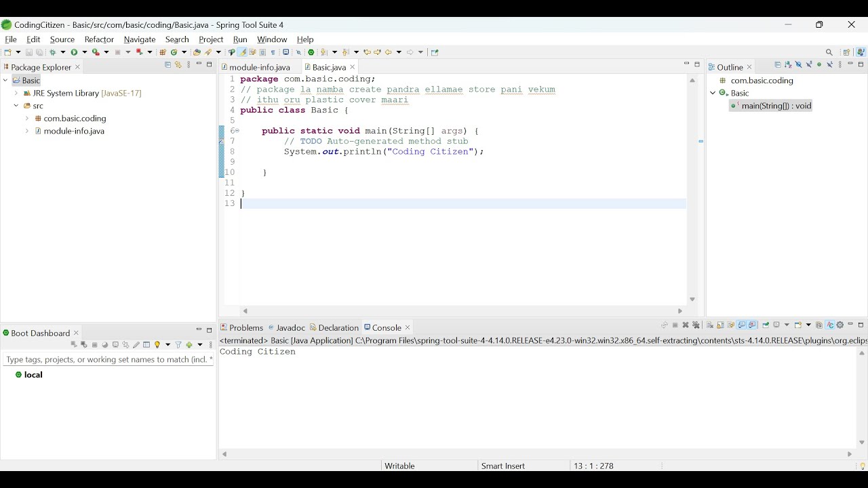Viewport: 868px width, 488px height.
Task: Select main(String[]) : void in Outline
Action: tap(771, 106)
